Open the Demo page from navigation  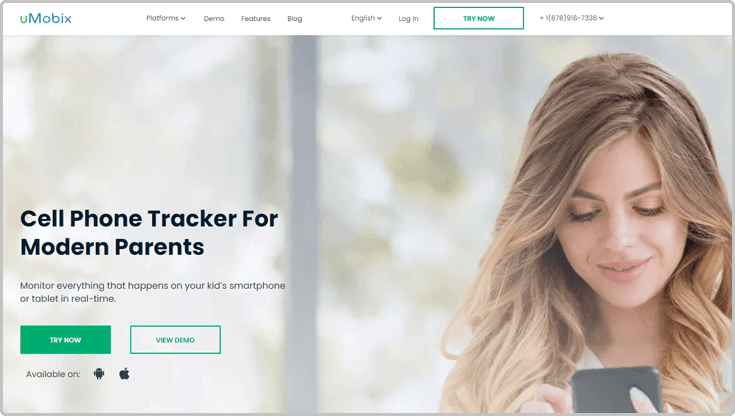[x=214, y=19]
